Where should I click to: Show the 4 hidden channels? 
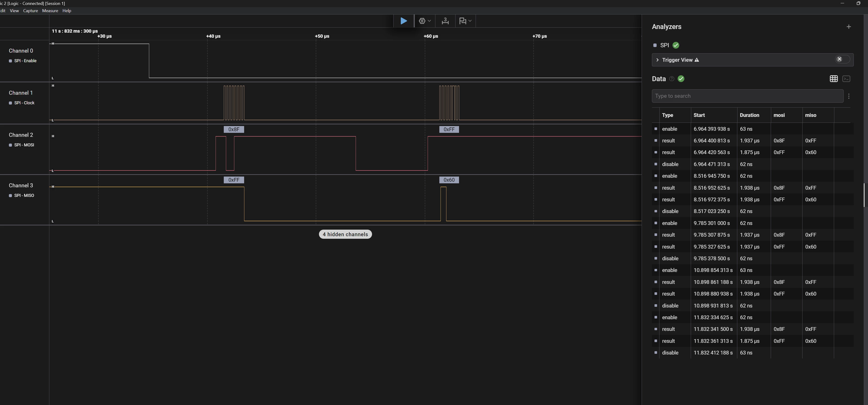pos(345,235)
